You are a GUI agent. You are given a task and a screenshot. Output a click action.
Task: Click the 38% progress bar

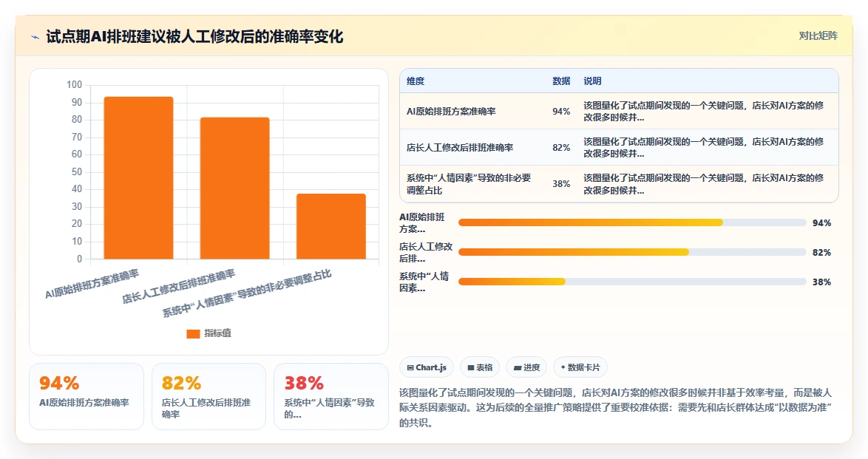pos(632,282)
